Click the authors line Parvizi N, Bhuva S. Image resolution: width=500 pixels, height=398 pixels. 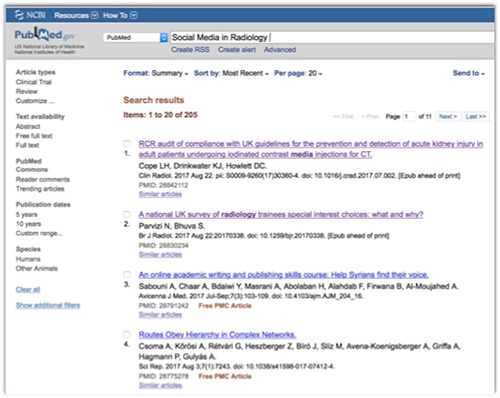tap(172, 226)
